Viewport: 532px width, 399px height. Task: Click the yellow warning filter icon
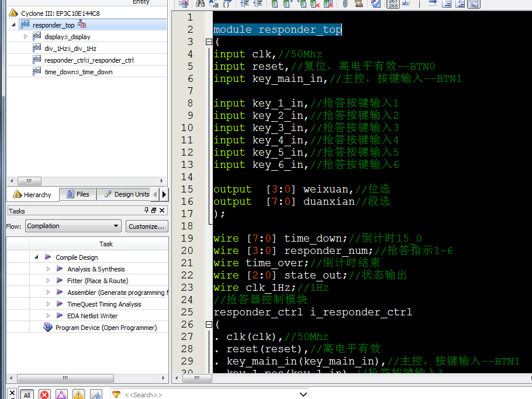(x=78, y=395)
